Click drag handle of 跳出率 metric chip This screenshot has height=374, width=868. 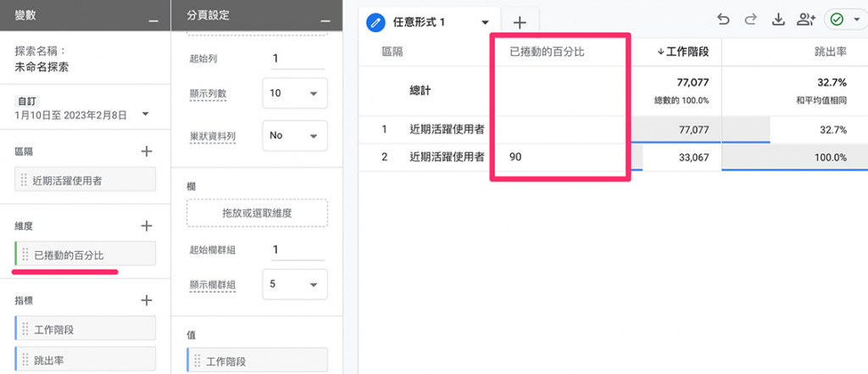[25, 360]
